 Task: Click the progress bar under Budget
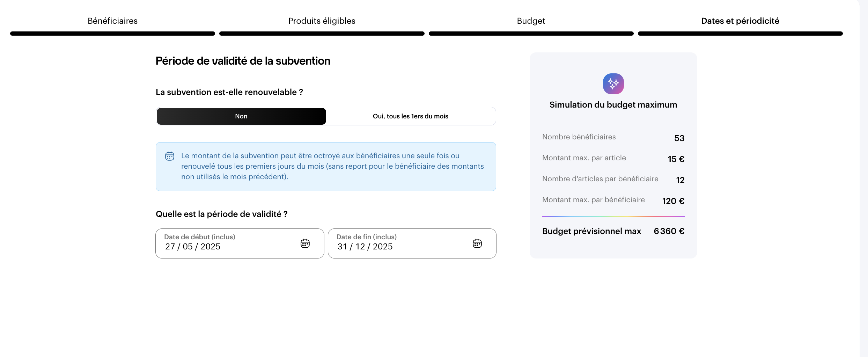point(531,34)
